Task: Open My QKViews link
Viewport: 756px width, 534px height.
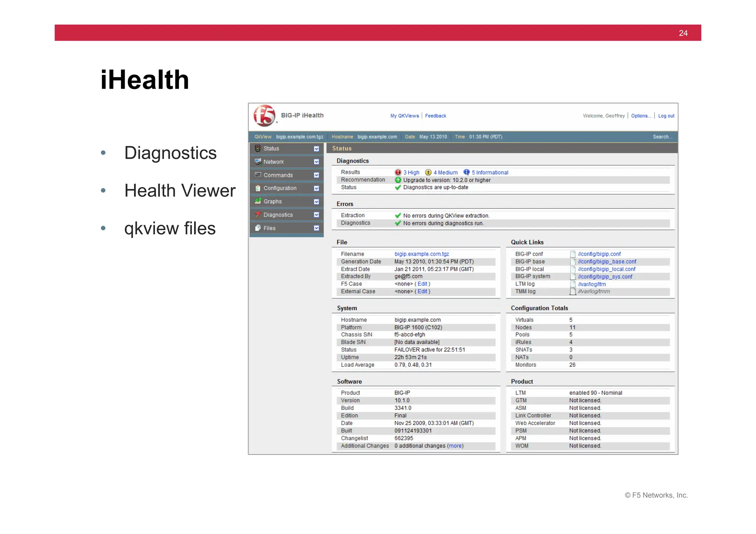Action: [405, 116]
